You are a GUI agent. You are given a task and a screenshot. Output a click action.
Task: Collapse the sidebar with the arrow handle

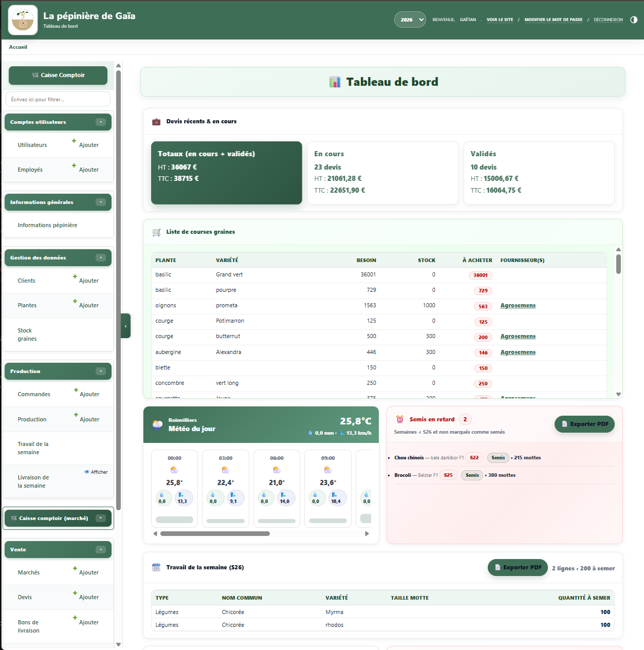coord(125,326)
